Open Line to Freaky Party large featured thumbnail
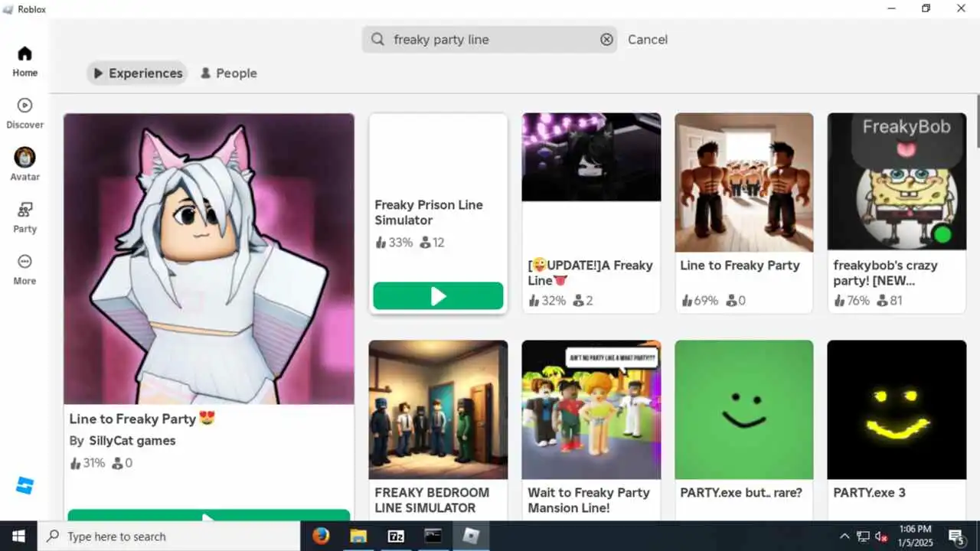The image size is (980, 551). click(208, 259)
